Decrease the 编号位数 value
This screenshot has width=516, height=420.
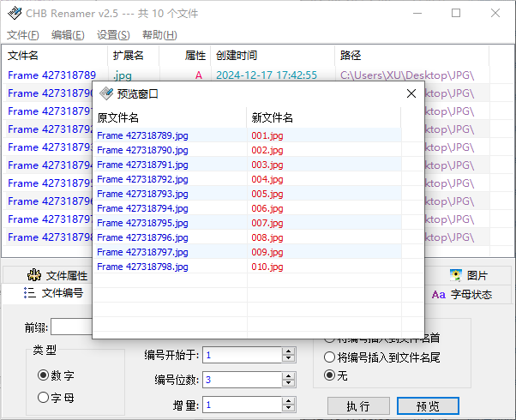click(289, 383)
